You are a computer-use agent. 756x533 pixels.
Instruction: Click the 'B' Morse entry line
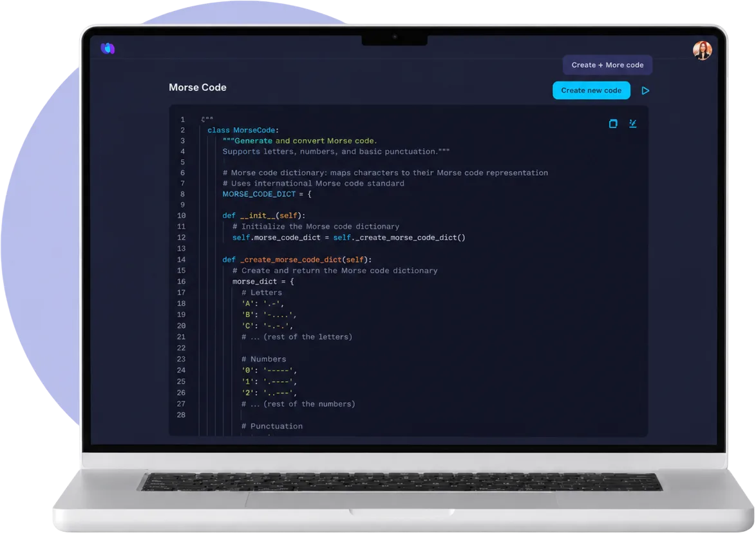tap(269, 315)
